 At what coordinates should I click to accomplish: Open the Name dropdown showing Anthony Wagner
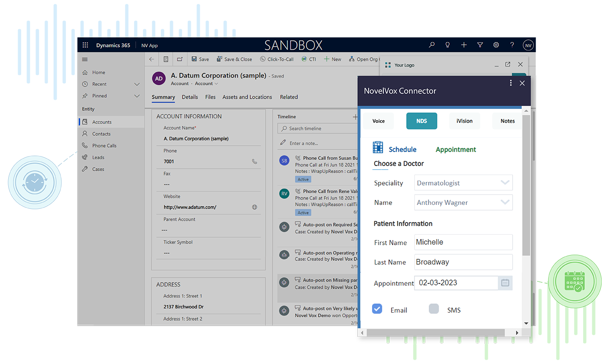pos(463,202)
